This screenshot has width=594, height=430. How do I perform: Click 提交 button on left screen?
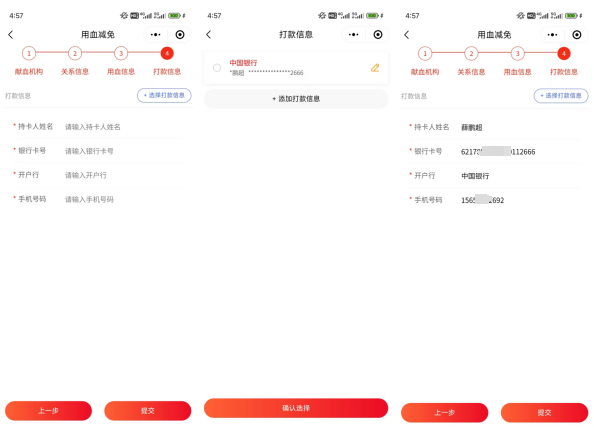pyautogui.click(x=148, y=411)
